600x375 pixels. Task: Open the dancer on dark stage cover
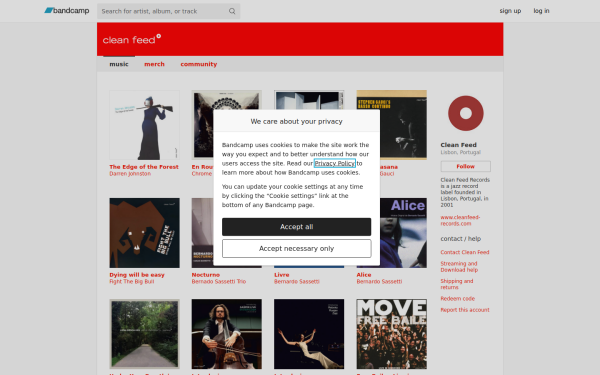pyautogui.click(x=309, y=334)
